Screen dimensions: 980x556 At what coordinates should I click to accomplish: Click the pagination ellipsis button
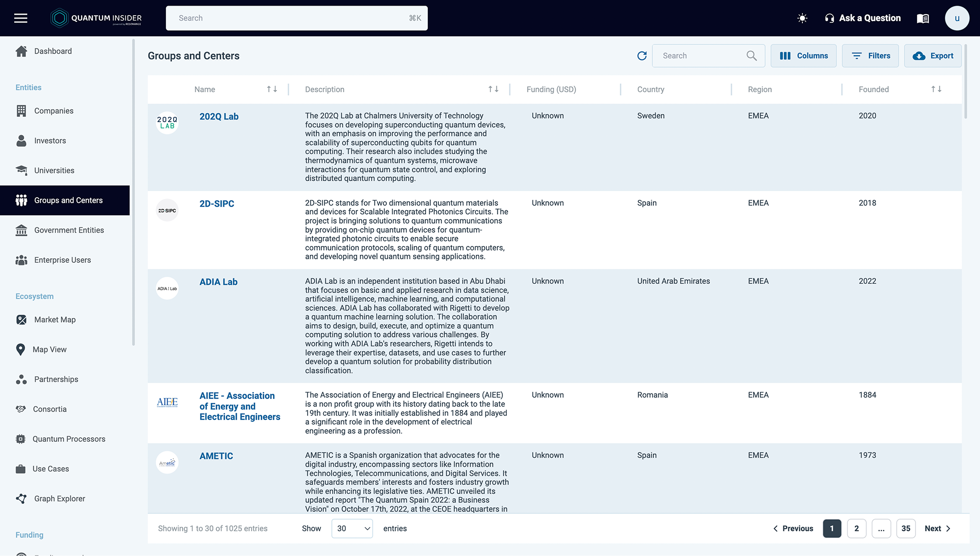(881, 528)
